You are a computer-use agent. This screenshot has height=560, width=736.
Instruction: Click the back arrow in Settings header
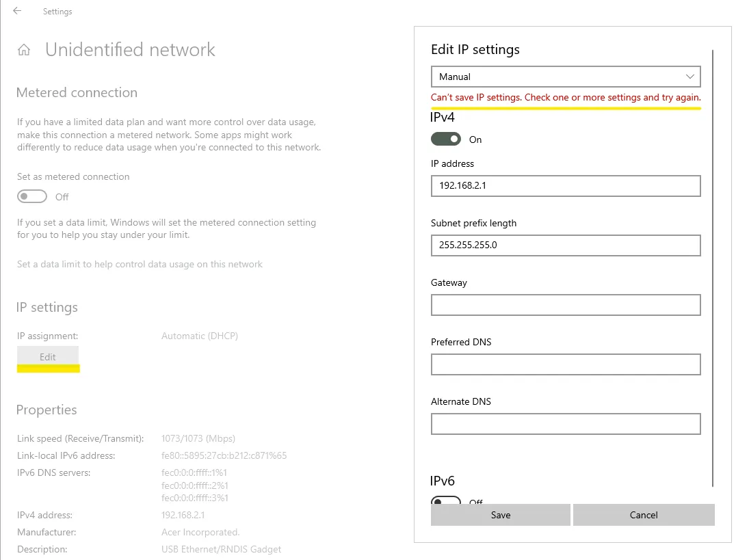coord(16,11)
